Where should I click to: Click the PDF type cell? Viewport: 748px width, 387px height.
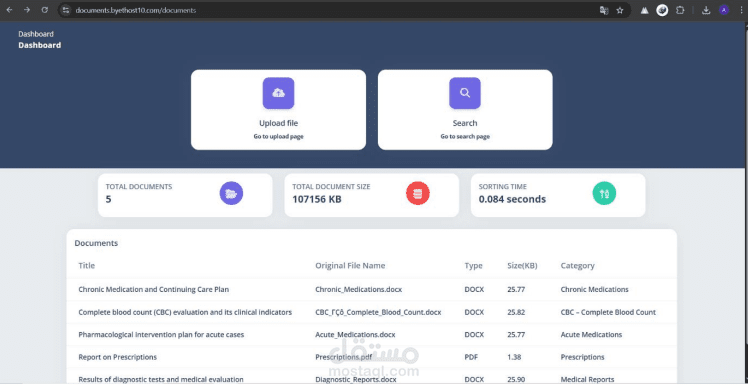470,357
